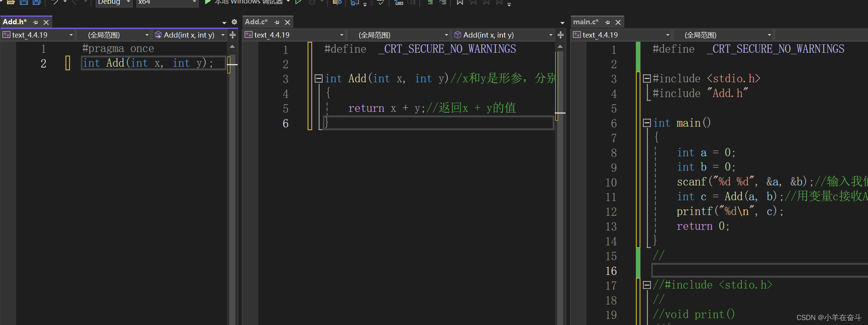Click 'return 0;' line in main.c
868x325 pixels.
703,226
